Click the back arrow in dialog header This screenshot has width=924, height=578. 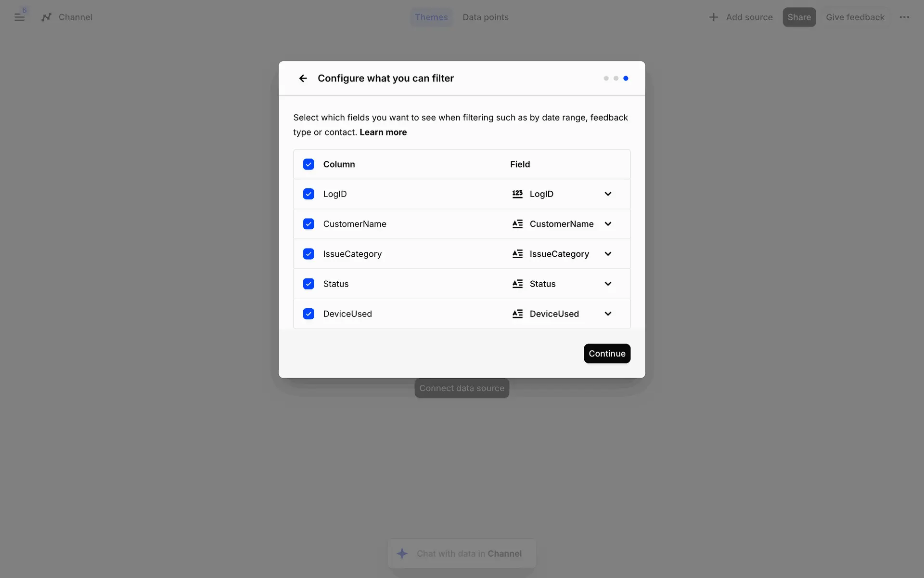303,79
